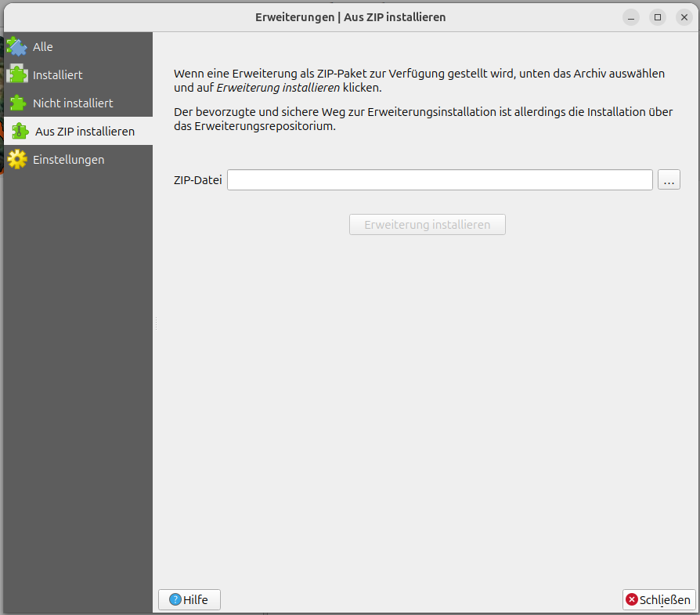Open Hilfe via the question mark button
The width and height of the screenshot is (700, 615).
(189, 599)
